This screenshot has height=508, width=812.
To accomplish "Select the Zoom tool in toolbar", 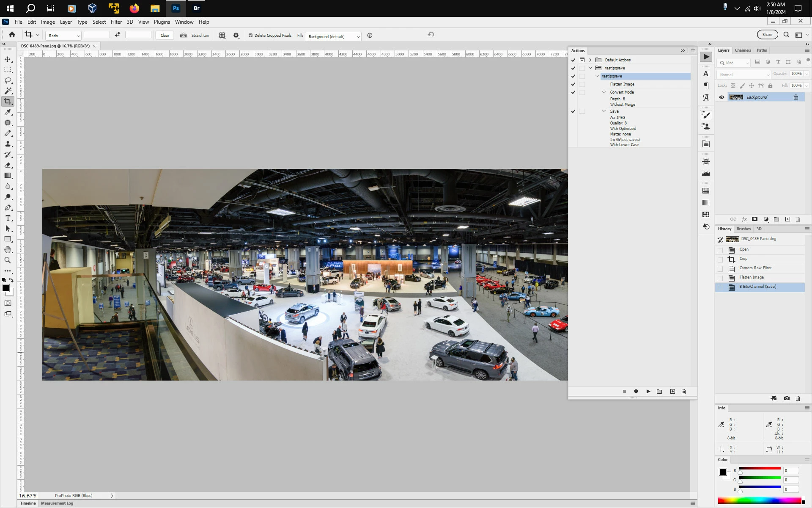I will point(8,260).
